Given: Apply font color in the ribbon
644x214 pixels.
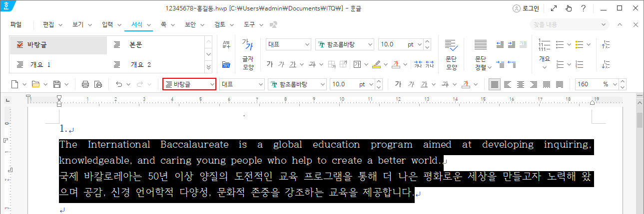Looking at the screenshot, I should point(396,64).
